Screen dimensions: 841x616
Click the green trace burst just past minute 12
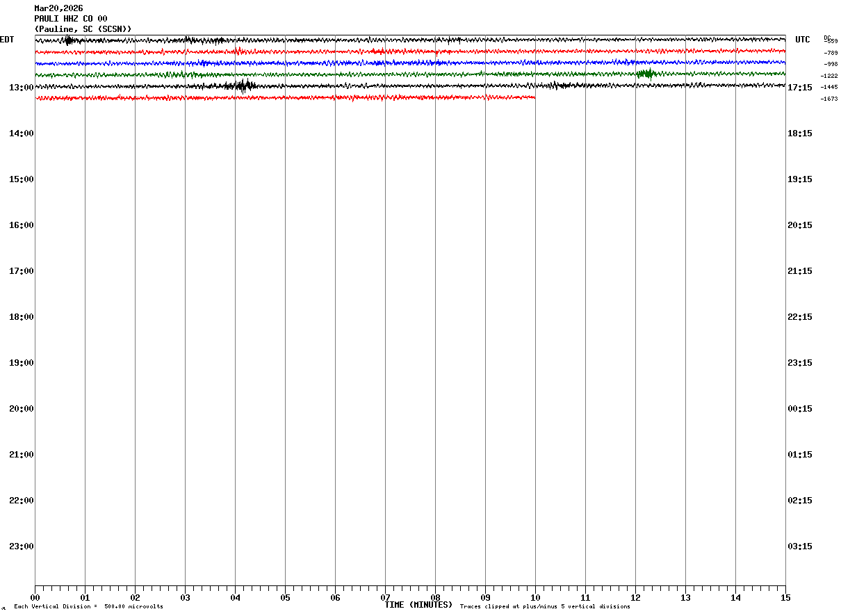coord(646,74)
